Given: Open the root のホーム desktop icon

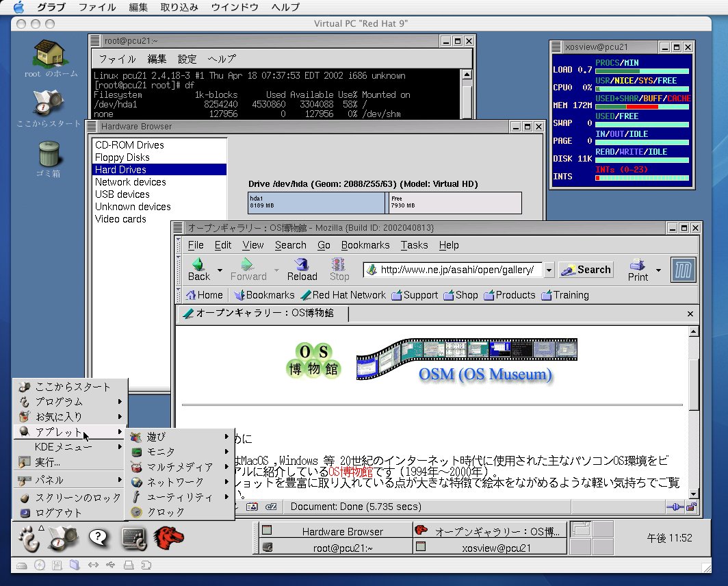Looking at the screenshot, I should (x=50, y=59).
